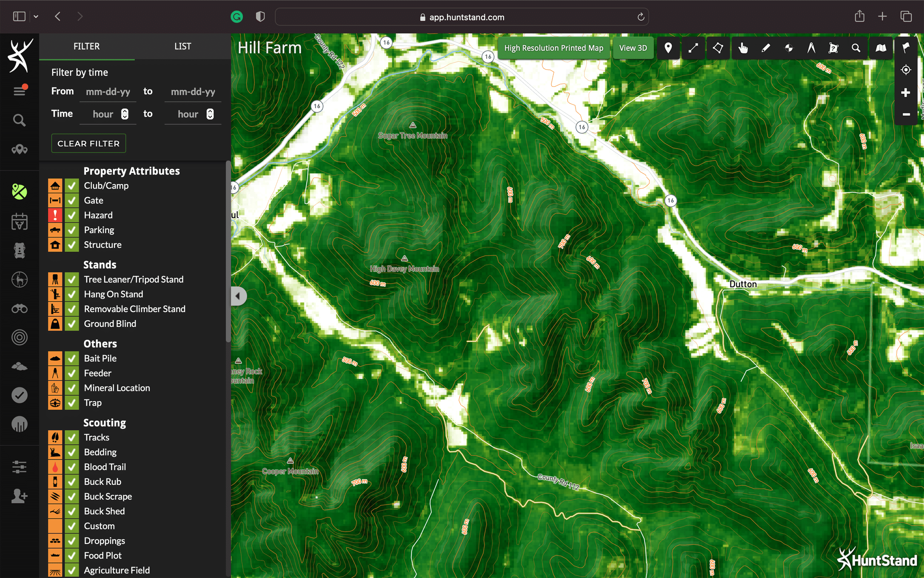
Task: Click the View 3D button
Action: point(633,48)
